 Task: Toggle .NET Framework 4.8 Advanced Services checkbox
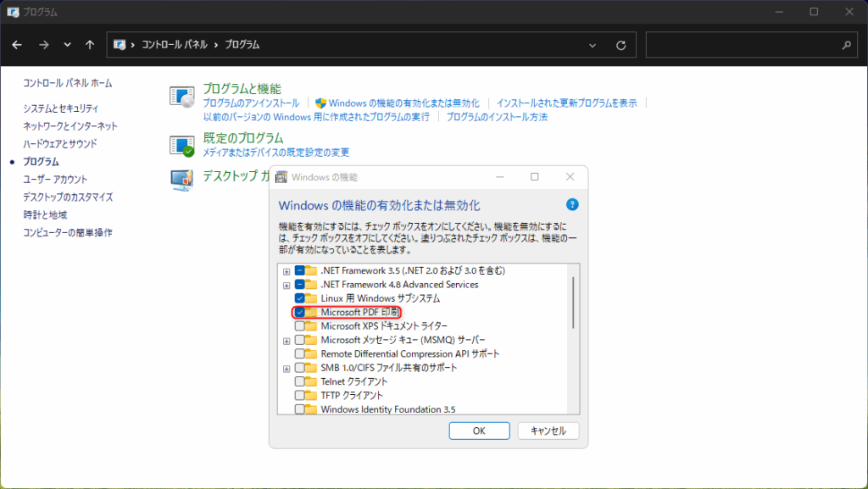click(299, 284)
